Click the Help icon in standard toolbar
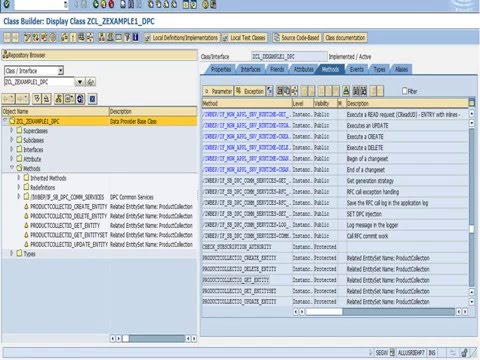 click(x=205, y=4)
